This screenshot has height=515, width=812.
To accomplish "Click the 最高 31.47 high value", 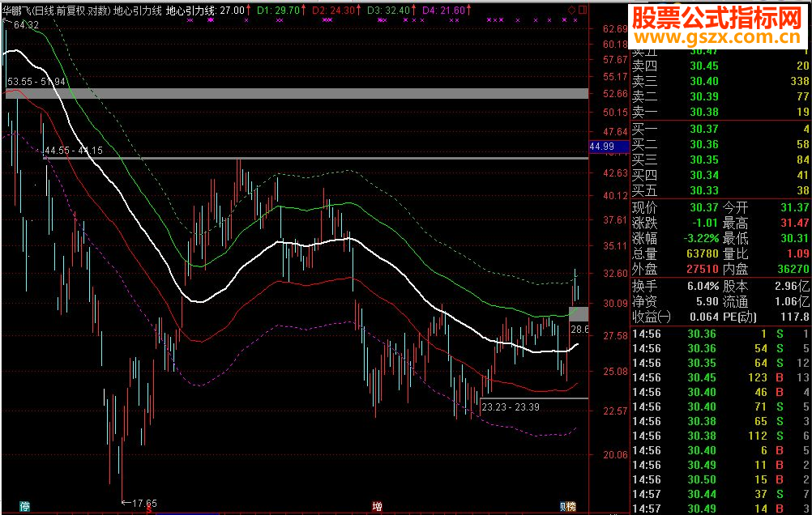I will pyautogui.click(x=795, y=223).
